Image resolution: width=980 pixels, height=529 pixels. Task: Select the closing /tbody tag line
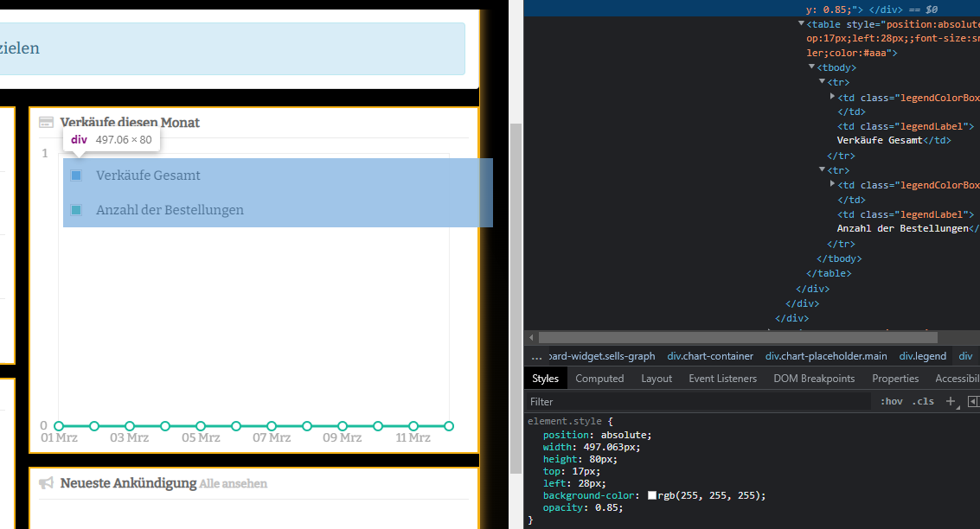click(x=839, y=258)
